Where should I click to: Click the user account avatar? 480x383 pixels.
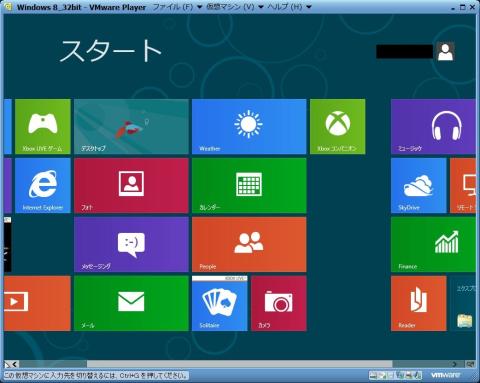pyautogui.click(x=445, y=51)
